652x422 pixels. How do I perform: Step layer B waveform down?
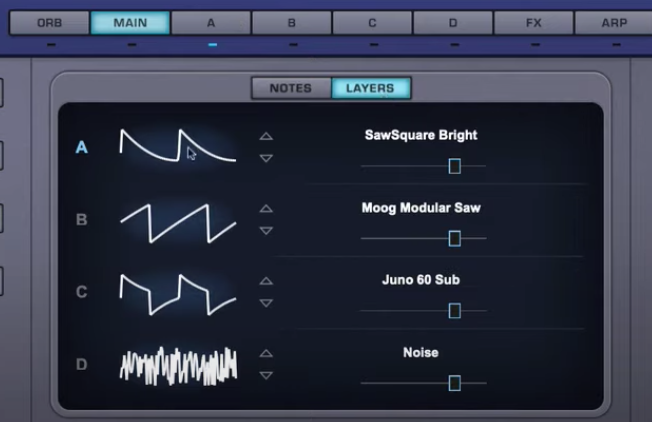click(266, 231)
